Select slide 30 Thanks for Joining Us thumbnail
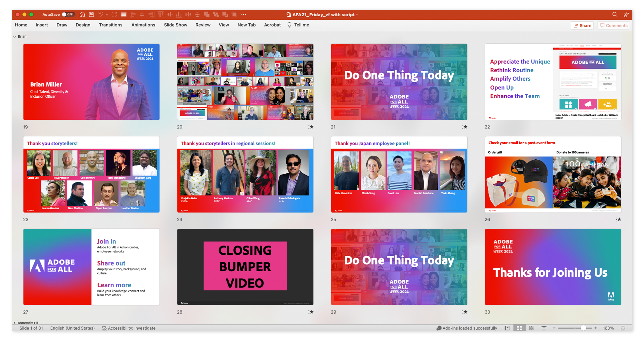644x342 pixels. click(x=553, y=267)
